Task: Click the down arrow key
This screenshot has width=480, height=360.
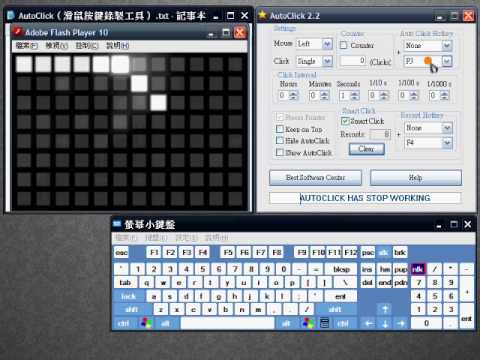Action: pyautogui.click(x=385, y=323)
